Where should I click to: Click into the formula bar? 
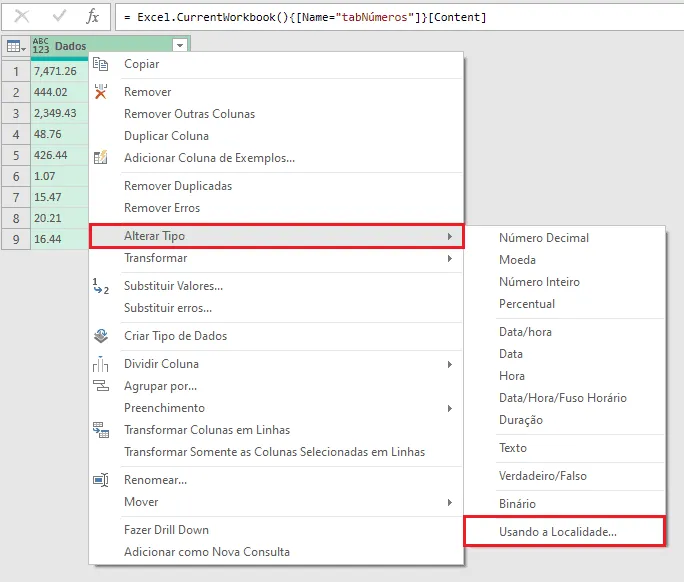(399, 17)
